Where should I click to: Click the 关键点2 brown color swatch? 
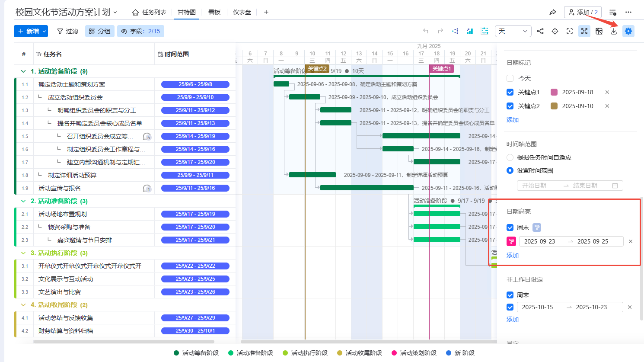tap(554, 106)
